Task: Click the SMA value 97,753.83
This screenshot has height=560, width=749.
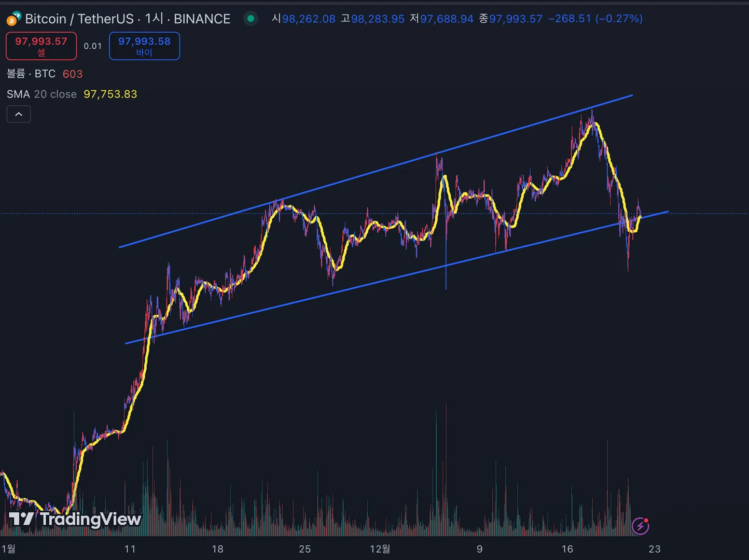Action: [110, 94]
